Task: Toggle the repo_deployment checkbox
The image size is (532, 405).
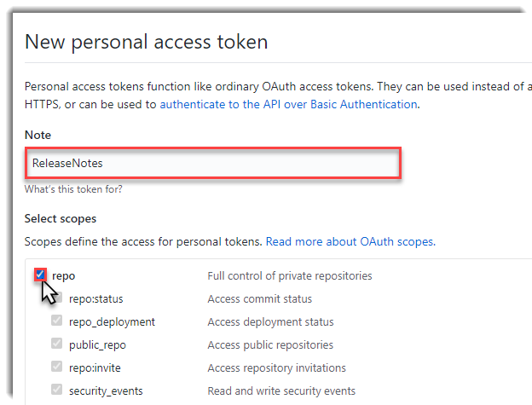Action: point(56,321)
